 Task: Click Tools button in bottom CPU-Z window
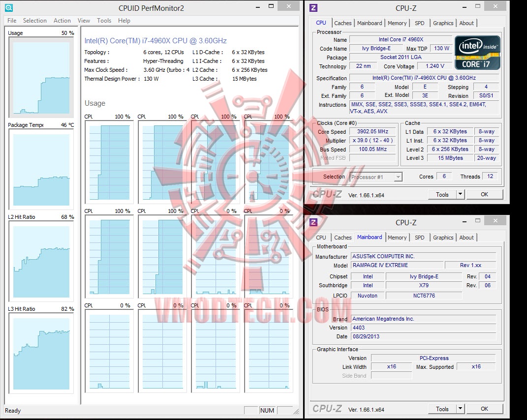[x=442, y=409]
